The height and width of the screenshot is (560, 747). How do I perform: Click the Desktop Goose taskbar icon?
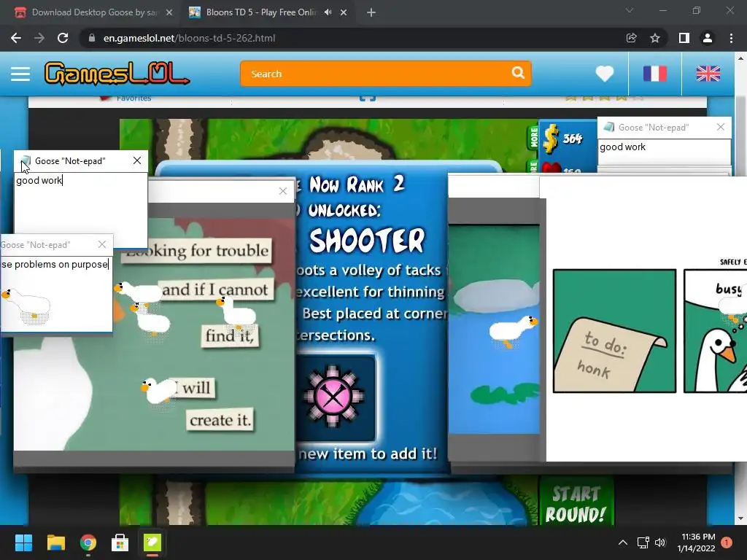(x=152, y=542)
